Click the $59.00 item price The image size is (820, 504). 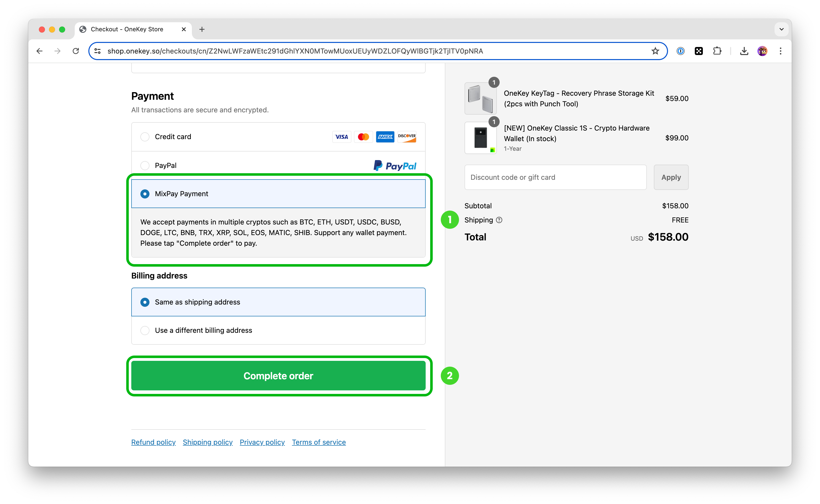[677, 99]
